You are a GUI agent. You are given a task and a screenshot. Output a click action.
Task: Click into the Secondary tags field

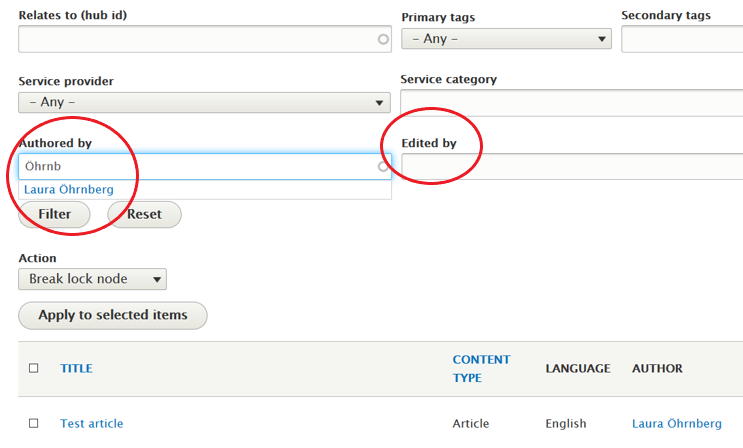tap(682, 39)
